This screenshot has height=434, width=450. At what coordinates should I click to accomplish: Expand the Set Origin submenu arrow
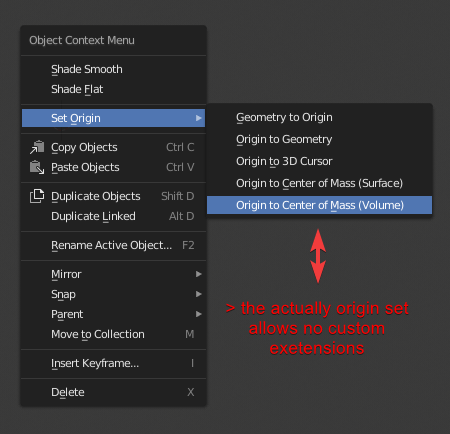pyautogui.click(x=199, y=118)
